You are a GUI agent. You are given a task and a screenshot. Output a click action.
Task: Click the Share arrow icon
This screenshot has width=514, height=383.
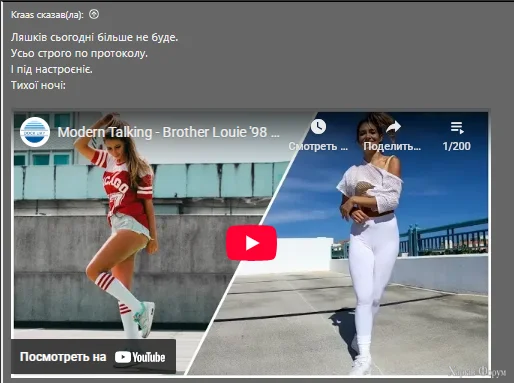click(392, 127)
